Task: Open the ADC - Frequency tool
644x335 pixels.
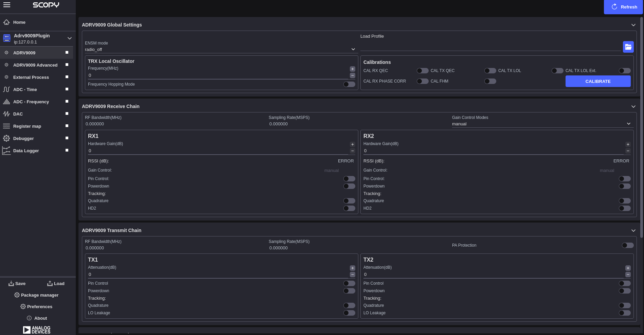Action: [36, 102]
